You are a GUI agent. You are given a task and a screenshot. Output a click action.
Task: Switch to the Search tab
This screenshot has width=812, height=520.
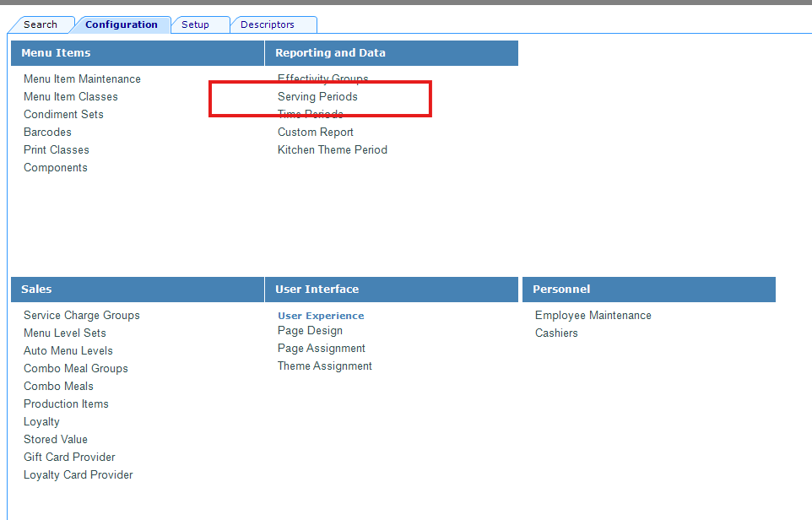41,24
